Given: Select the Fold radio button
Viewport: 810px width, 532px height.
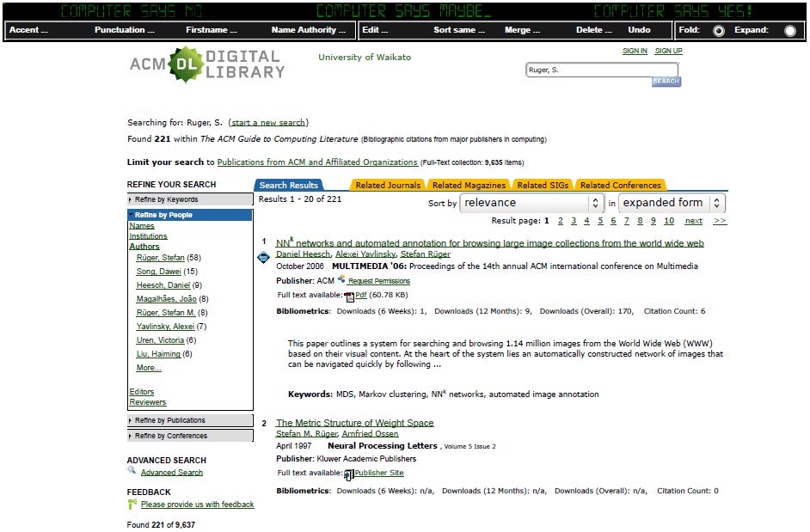Looking at the screenshot, I should [718, 30].
